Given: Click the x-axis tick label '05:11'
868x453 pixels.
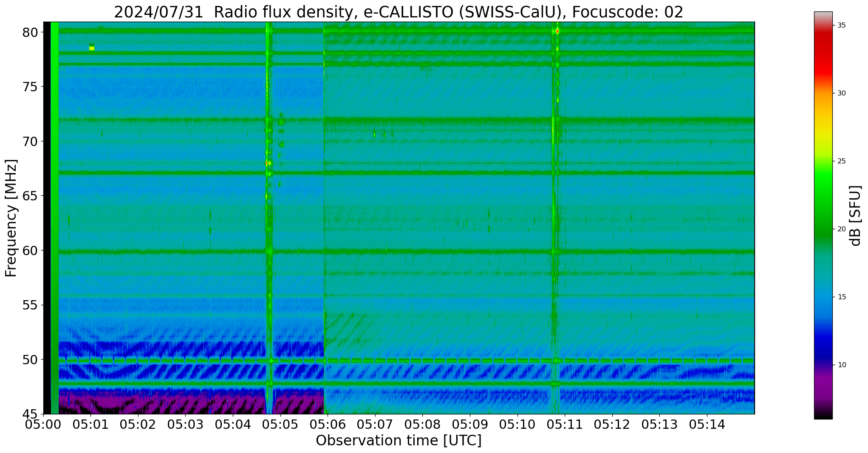Looking at the screenshot, I should 565,424.
